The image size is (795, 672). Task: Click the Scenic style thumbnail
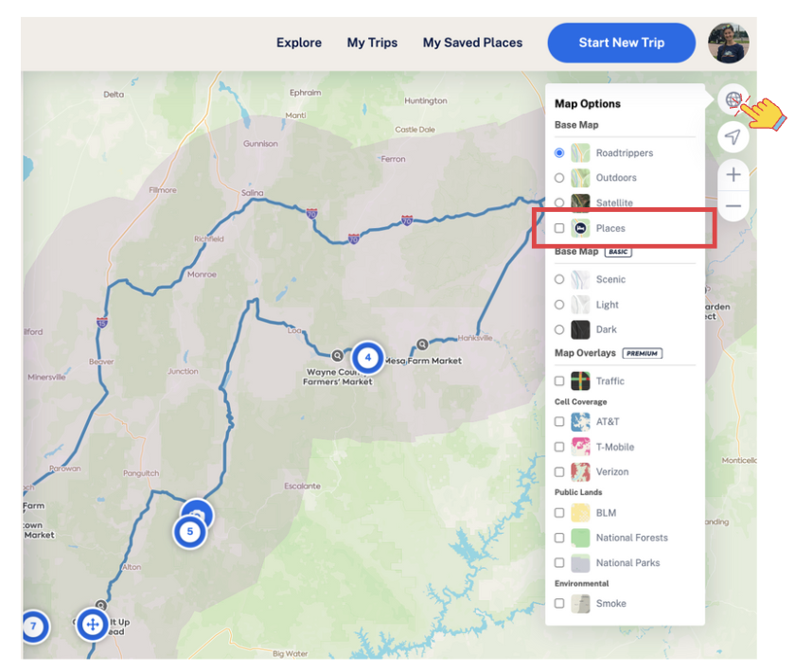coord(580,279)
